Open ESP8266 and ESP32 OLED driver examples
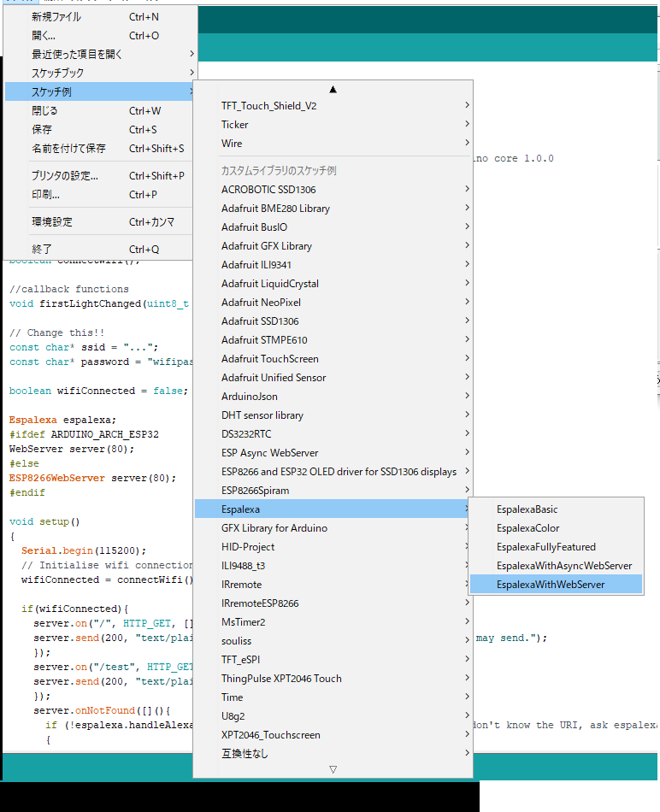This screenshot has height=812, width=660. 333,472
